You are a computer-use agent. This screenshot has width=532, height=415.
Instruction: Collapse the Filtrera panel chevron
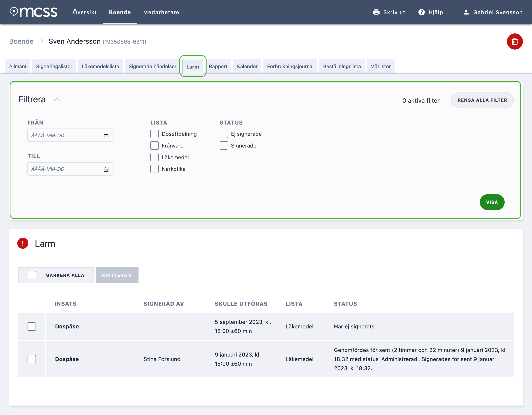coord(57,99)
